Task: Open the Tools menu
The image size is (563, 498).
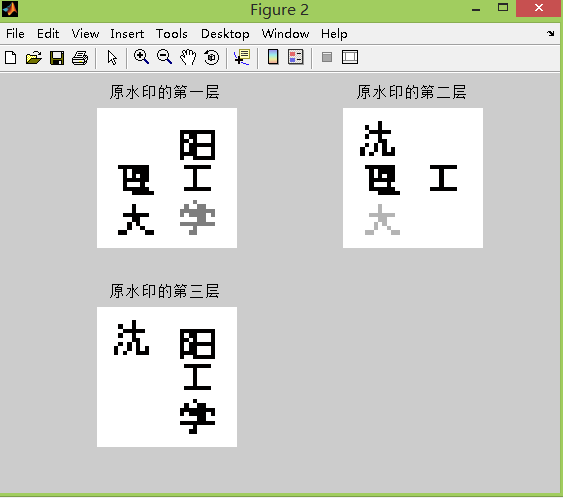Action: click(172, 34)
